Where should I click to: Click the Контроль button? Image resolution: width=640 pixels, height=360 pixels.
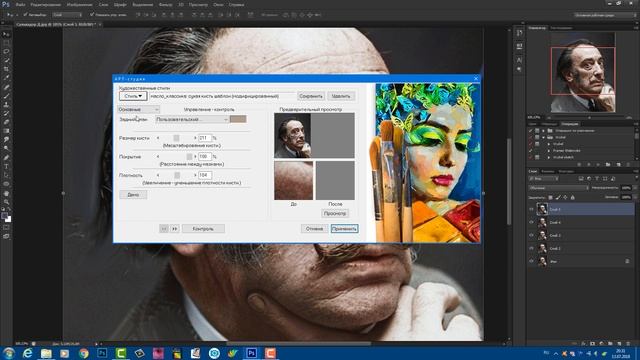coord(203,229)
